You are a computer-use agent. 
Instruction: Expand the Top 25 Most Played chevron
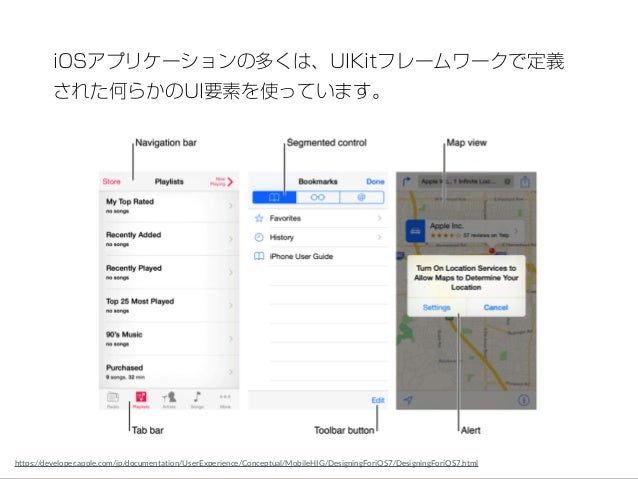pos(231,306)
